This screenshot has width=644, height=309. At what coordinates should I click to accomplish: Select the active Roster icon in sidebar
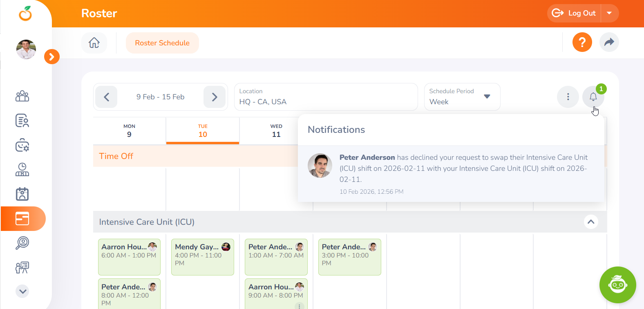pos(22,219)
